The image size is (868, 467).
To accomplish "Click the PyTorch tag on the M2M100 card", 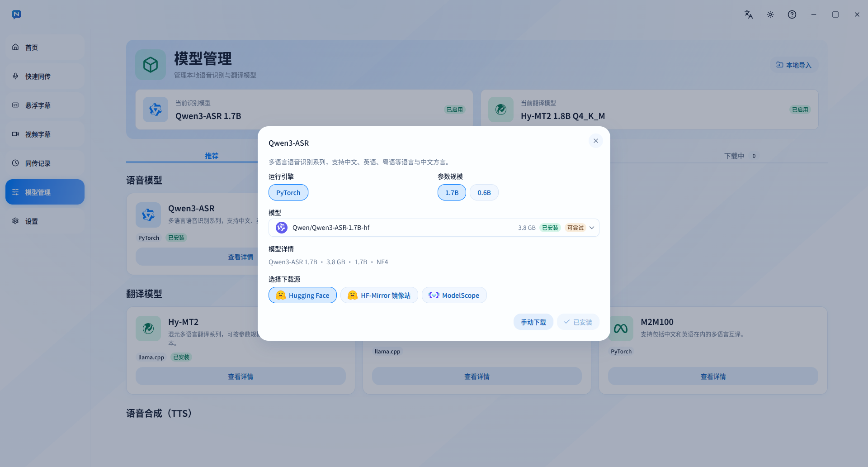I will click(621, 351).
